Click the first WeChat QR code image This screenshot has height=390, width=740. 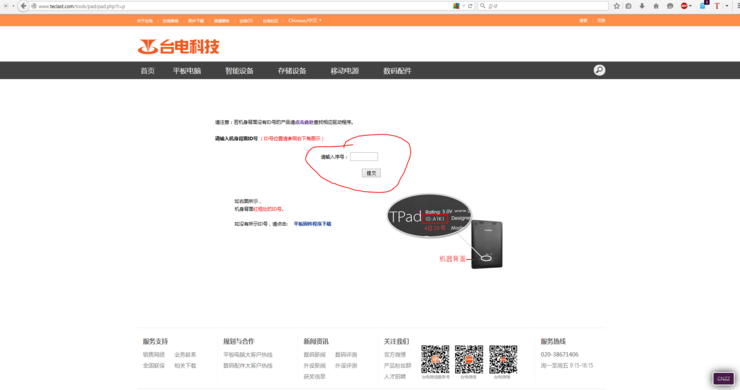pos(435,359)
